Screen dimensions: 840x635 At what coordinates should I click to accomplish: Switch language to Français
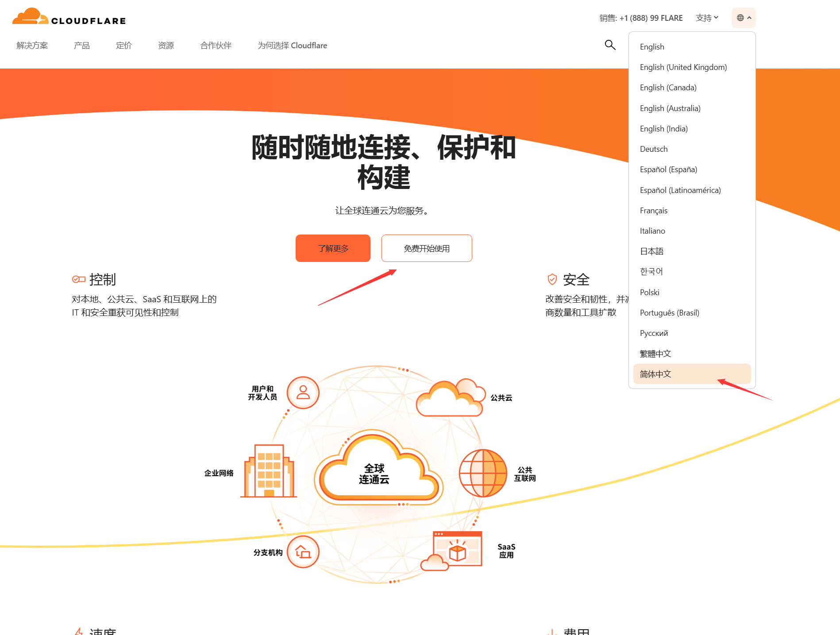[692, 210]
